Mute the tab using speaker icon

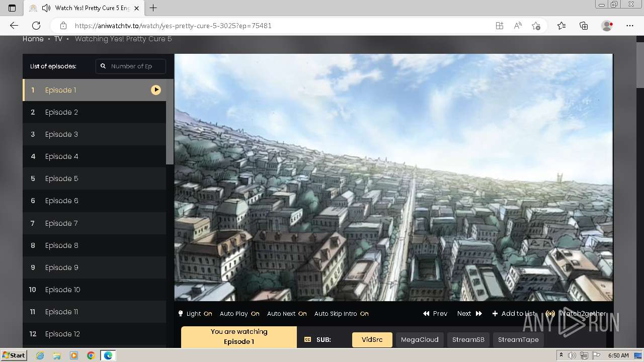46,8
